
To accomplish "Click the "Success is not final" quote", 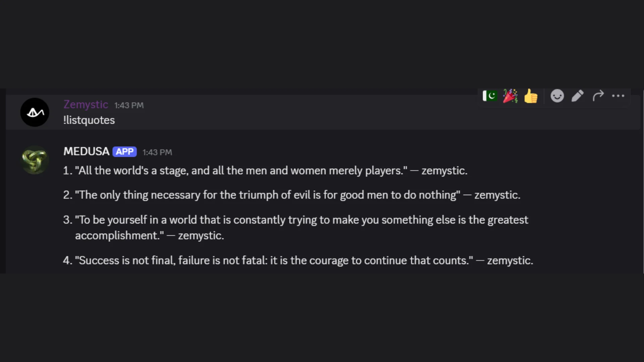I will point(276,260).
